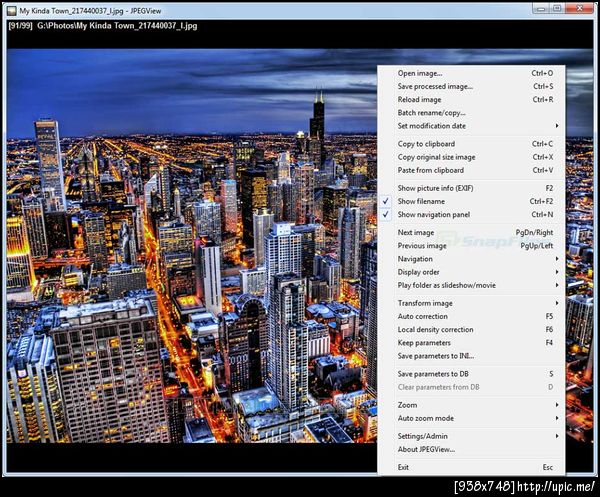Choose Save parameters to INI...
This screenshot has width=600, height=497.
point(471,356)
